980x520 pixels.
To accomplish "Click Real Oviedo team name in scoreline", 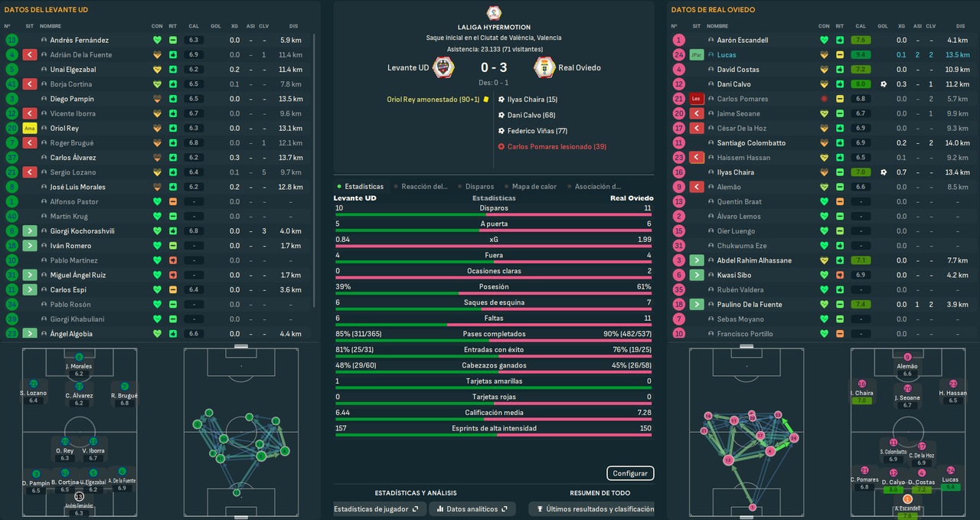I will point(580,67).
